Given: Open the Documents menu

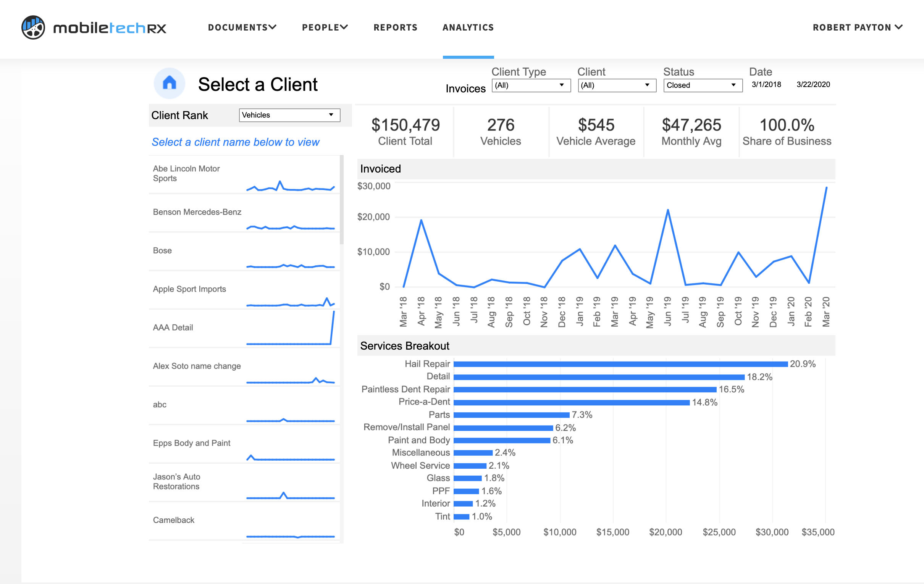Looking at the screenshot, I should click(242, 27).
